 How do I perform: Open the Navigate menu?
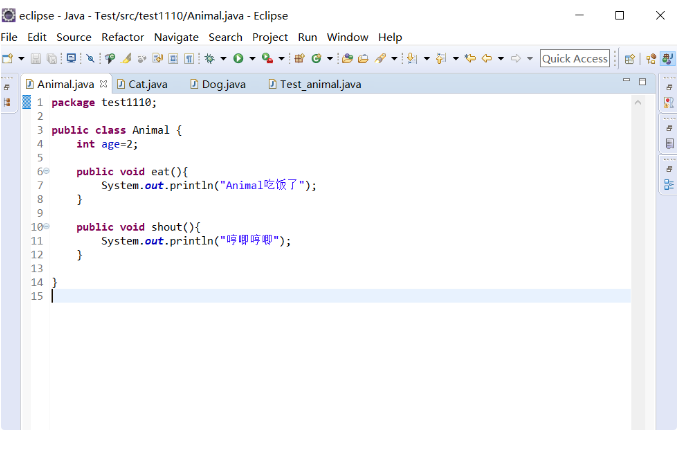[176, 37]
